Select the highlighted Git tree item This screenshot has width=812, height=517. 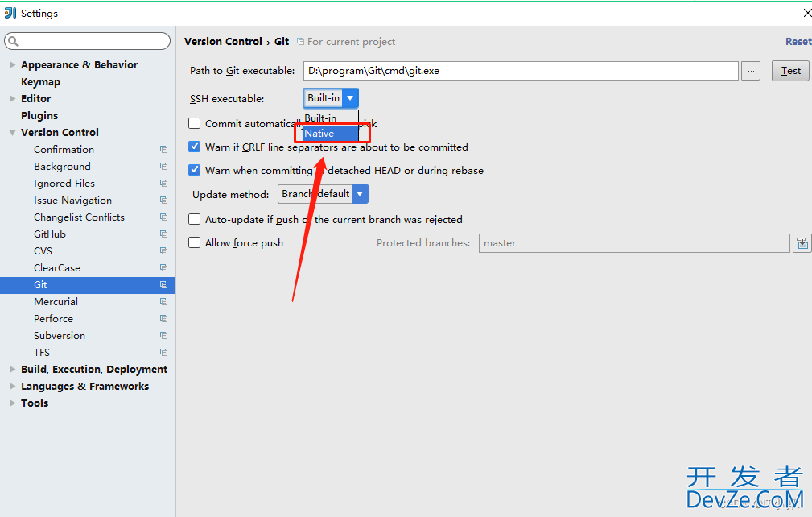88,285
